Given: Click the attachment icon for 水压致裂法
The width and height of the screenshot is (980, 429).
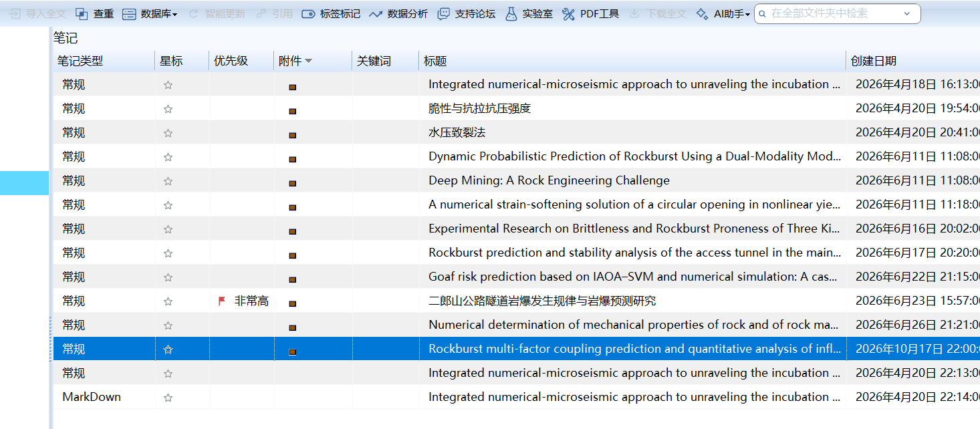Looking at the screenshot, I should point(292,135).
